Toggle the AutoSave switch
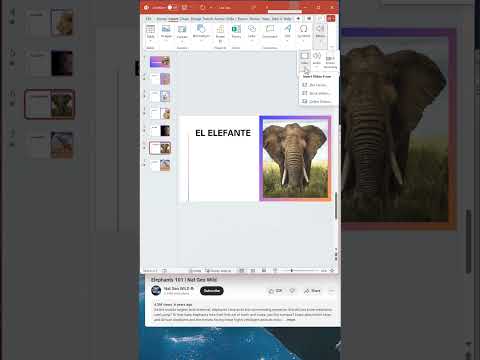The width and height of the screenshot is (480, 360). pyautogui.click(x=172, y=7)
